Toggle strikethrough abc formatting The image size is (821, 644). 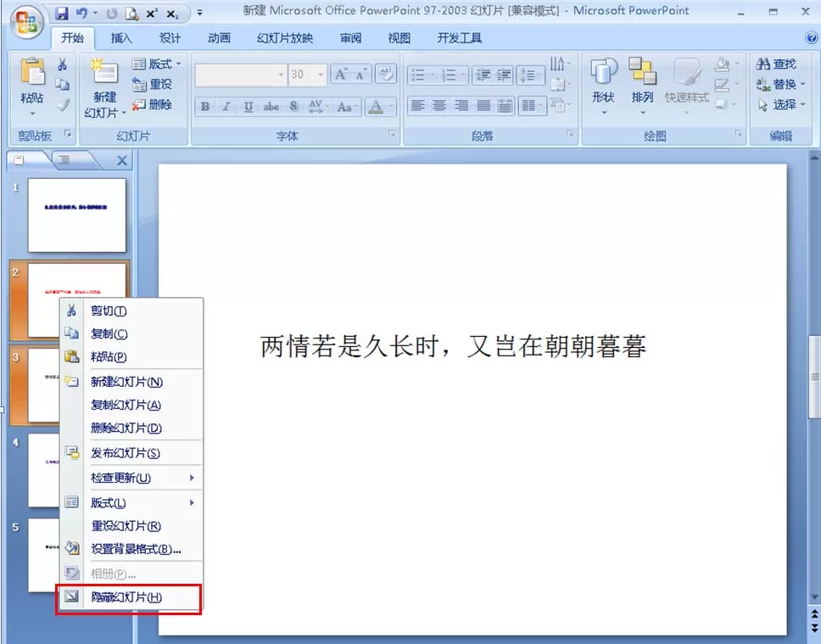click(271, 106)
